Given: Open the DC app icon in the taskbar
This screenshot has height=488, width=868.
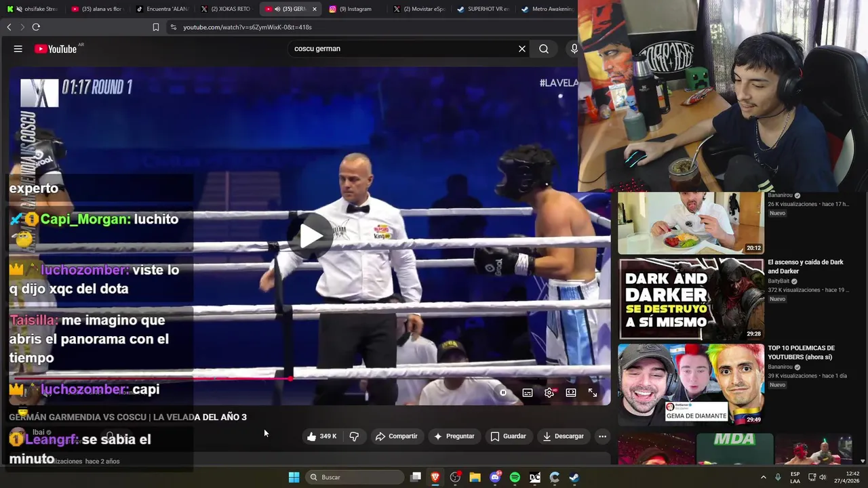Looking at the screenshot, I should (x=535, y=477).
